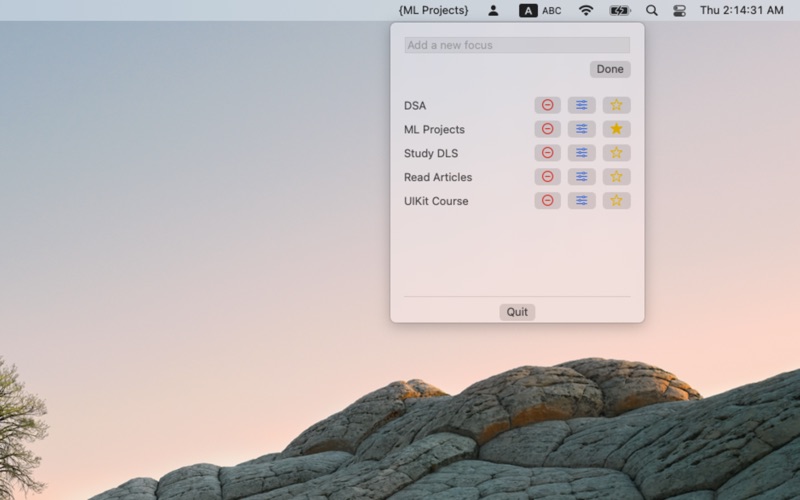Open the {ML Projects} menu bar item
Viewport: 800px width, 500px height.
[434, 10]
